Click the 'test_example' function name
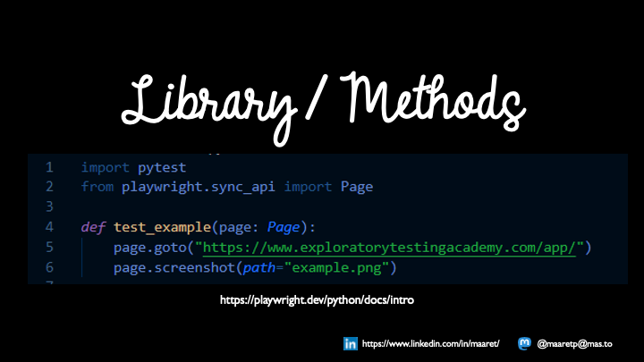This screenshot has height=362, width=644. (x=162, y=227)
